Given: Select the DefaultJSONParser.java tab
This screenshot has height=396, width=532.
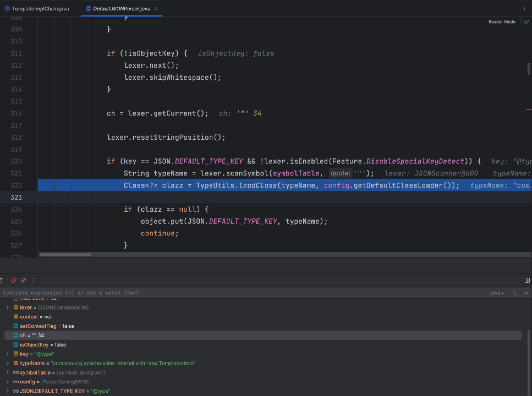Looking at the screenshot, I should [121, 9].
